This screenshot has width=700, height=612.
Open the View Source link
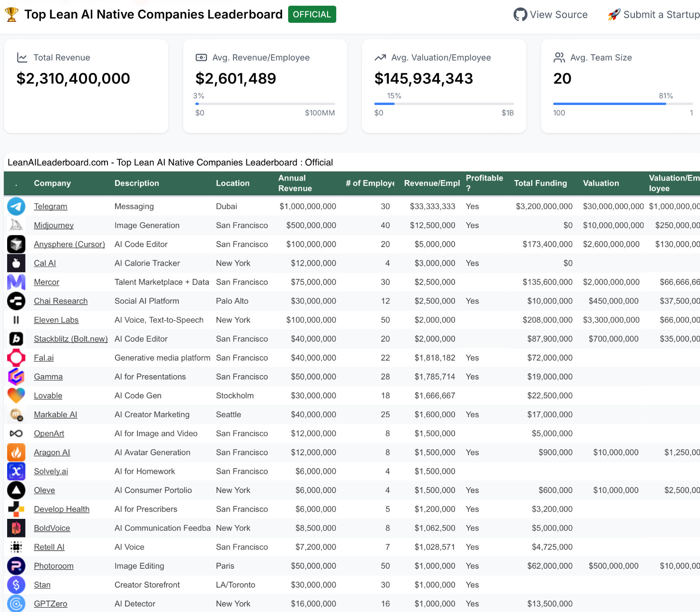click(551, 15)
